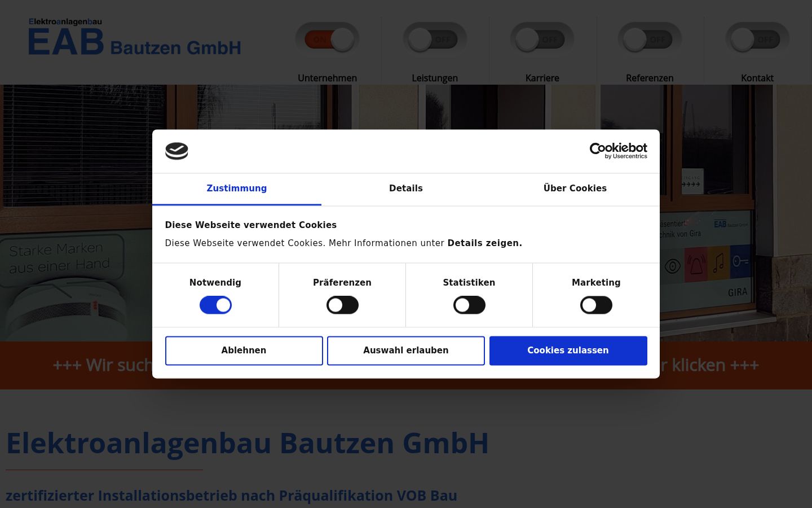Toggle the Kontakt switch
This screenshot has width=812, height=508.
(x=757, y=40)
